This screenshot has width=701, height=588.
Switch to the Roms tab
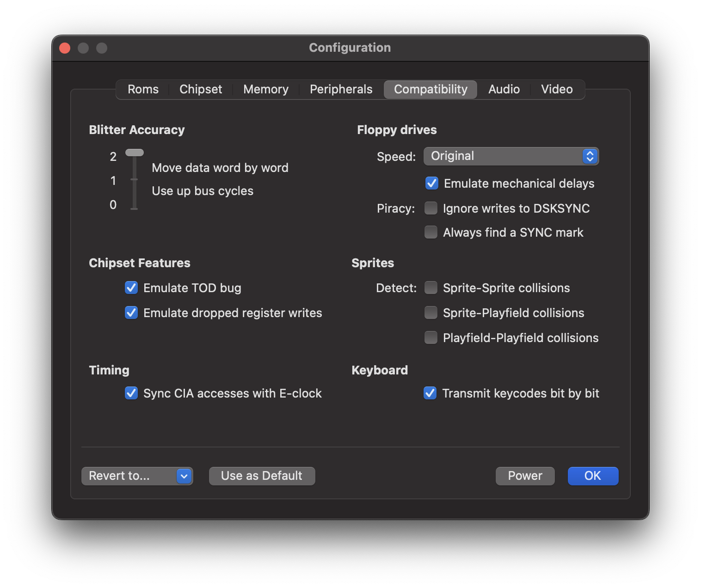(x=143, y=89)
